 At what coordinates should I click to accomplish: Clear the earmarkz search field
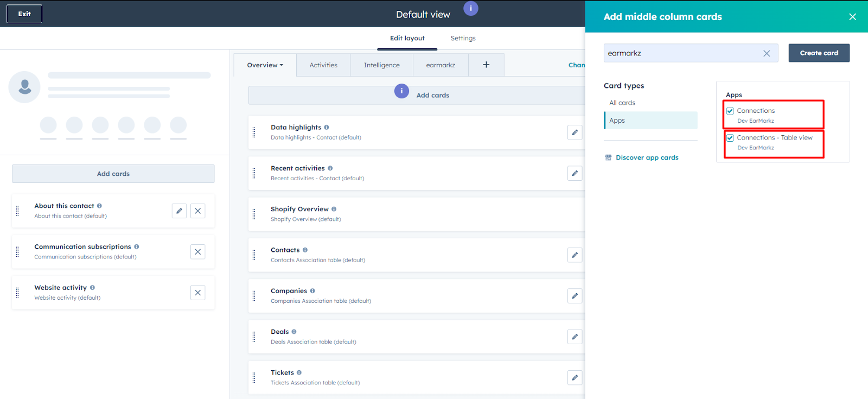coord(767,53)
